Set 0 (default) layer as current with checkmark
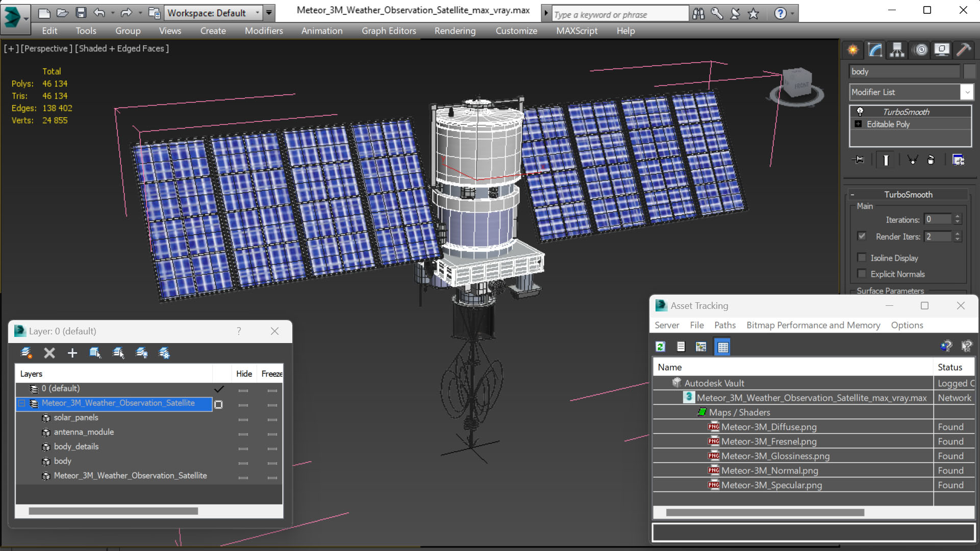980x551 pixels. click(x=219, y=389)
